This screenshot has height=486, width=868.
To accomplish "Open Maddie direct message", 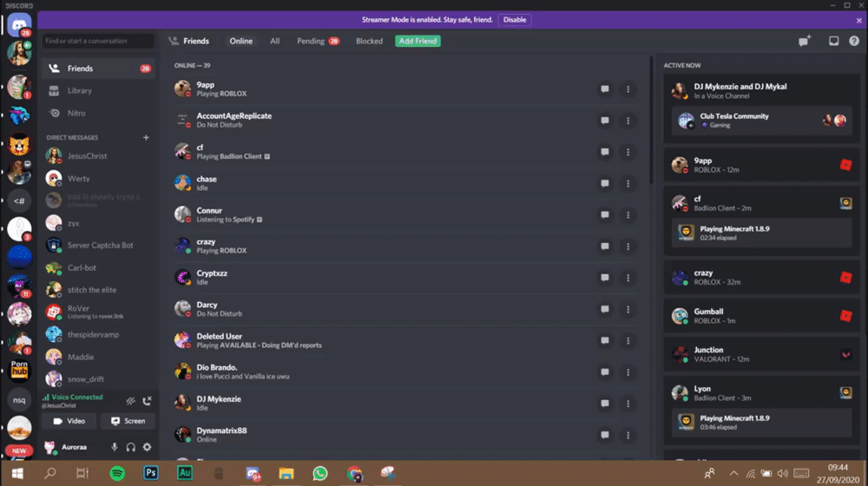I will [x=99, y=357].
